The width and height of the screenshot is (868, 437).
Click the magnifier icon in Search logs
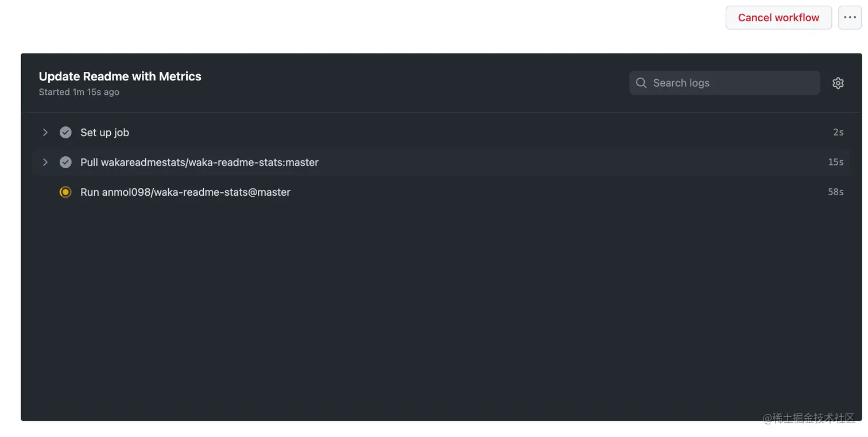click(641, 83)
